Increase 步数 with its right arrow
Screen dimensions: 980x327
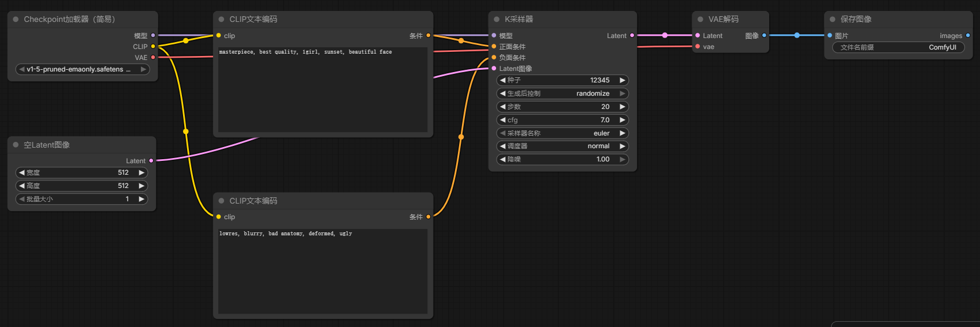623,107
